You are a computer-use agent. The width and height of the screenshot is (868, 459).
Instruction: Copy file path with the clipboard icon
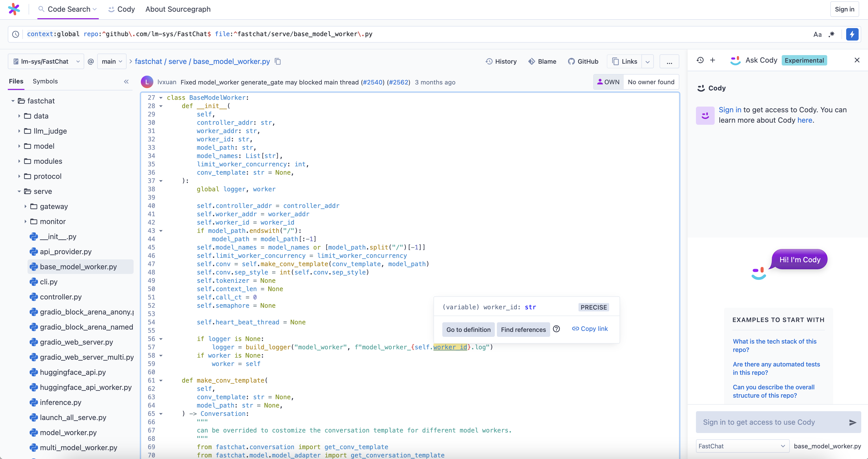[x=278, y=61]
